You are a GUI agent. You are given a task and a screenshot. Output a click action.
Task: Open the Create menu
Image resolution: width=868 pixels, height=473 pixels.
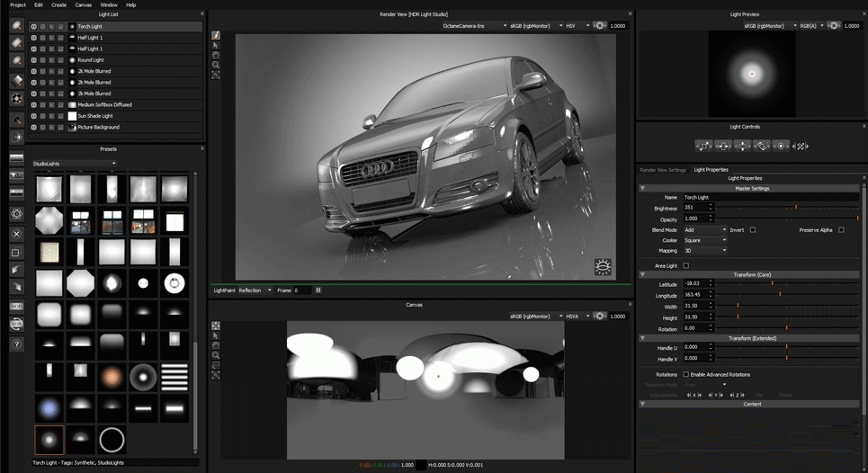[58, 5]
